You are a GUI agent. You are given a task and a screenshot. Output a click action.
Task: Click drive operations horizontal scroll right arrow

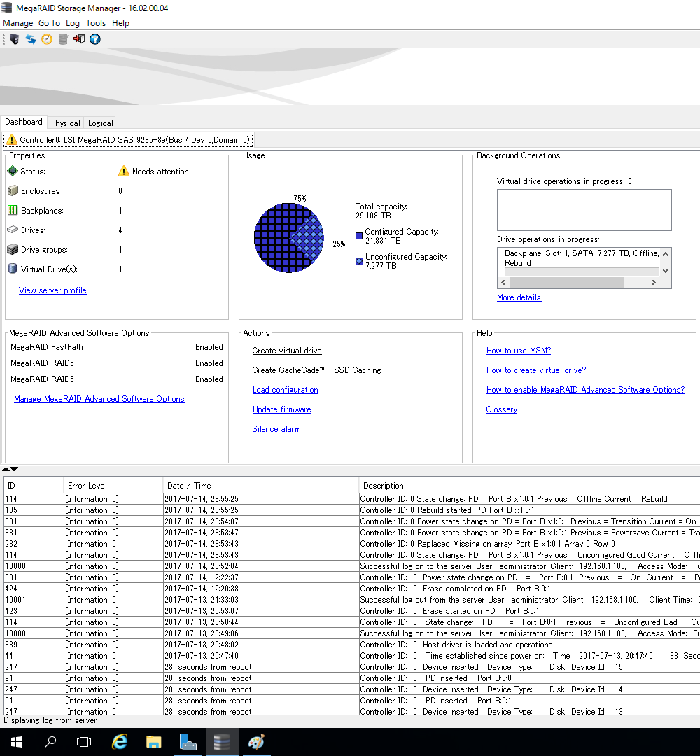pos(654,283)
